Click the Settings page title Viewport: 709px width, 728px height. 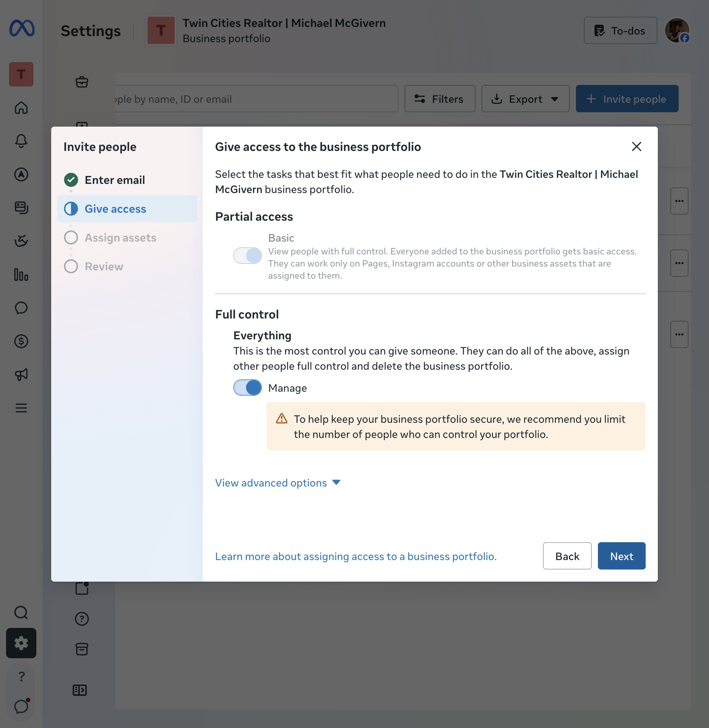tap(91, 31)
